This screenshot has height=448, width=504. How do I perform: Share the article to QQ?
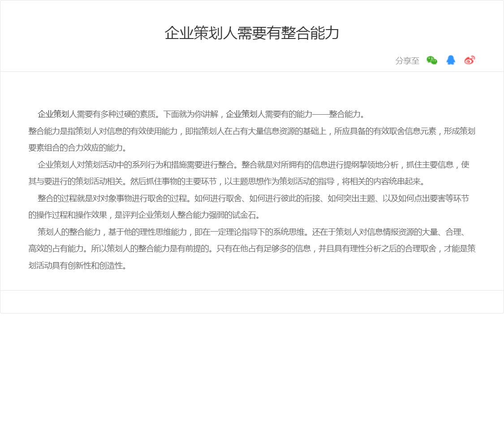pos(451,60)
